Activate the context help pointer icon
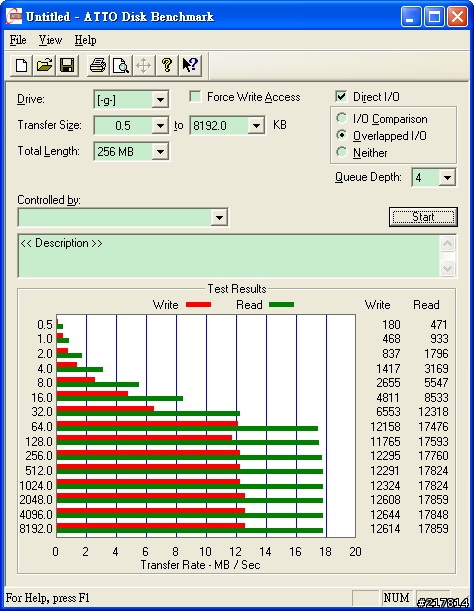This screenshot has height=611, width=474. [190, 65]
